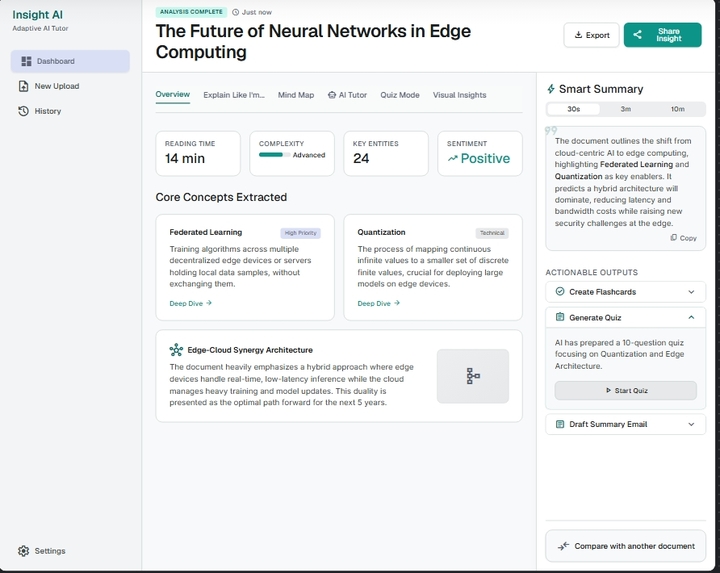Screen dimensions: 720x573
Task: Click the Copy link in Smart Summary
Action: pos(683,238)
